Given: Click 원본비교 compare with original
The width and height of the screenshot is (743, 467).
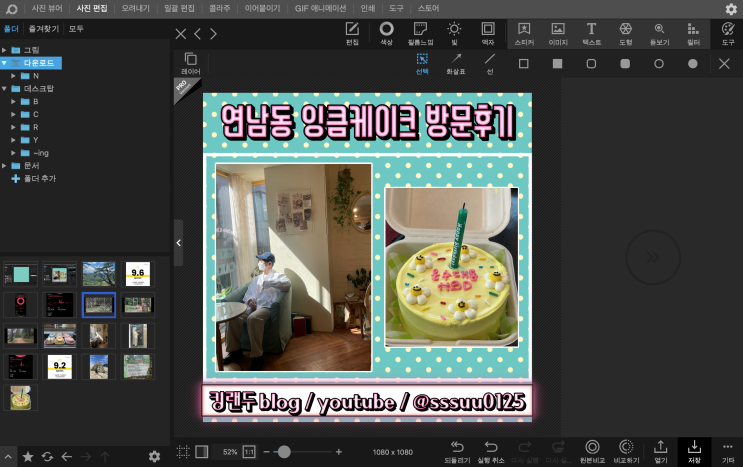Looking at the screenshot, I should 592,452.
